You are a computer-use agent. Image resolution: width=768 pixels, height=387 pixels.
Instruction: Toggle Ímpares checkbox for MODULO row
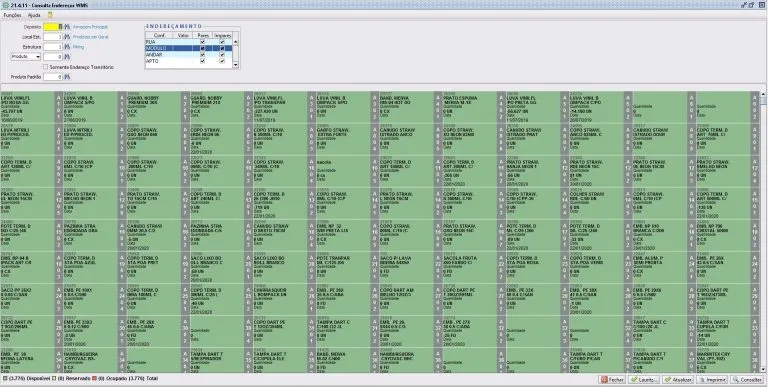point(222,48)
